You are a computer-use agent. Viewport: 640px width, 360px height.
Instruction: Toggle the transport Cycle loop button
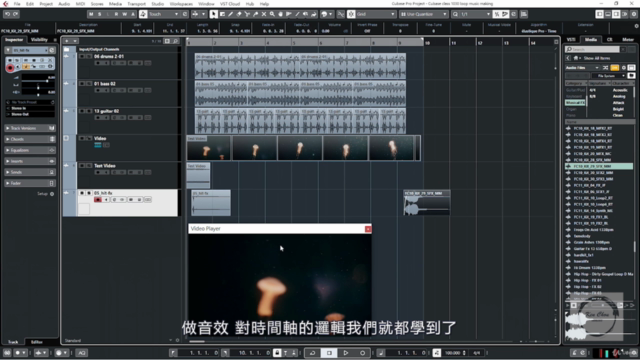tap(313, 353)
